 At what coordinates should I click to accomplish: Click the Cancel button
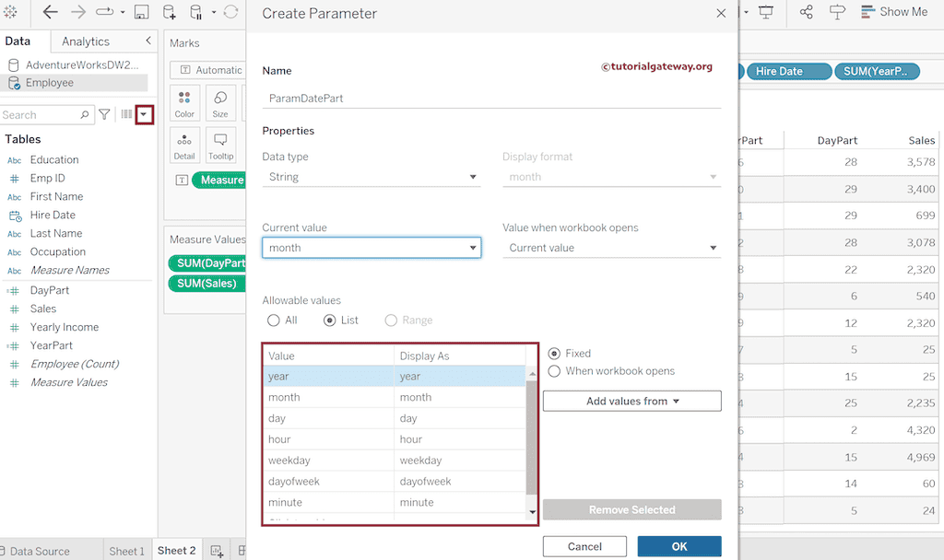coord(584,546)
